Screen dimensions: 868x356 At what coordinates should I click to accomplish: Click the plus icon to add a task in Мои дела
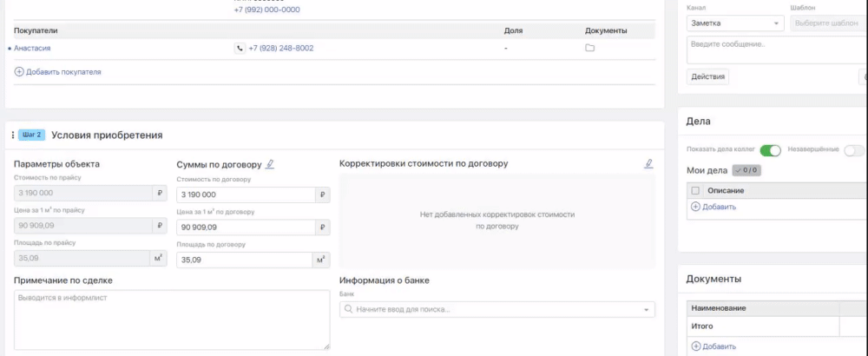click(x=694, y=207)
